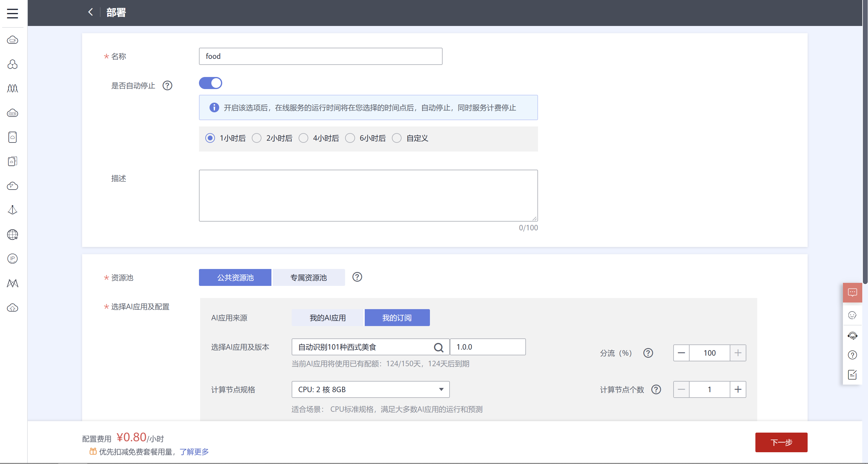Image resolution: width=868 pixels, height=464 pixels.
Task: Open the hamburger menu icon
Action: (12, 14)
